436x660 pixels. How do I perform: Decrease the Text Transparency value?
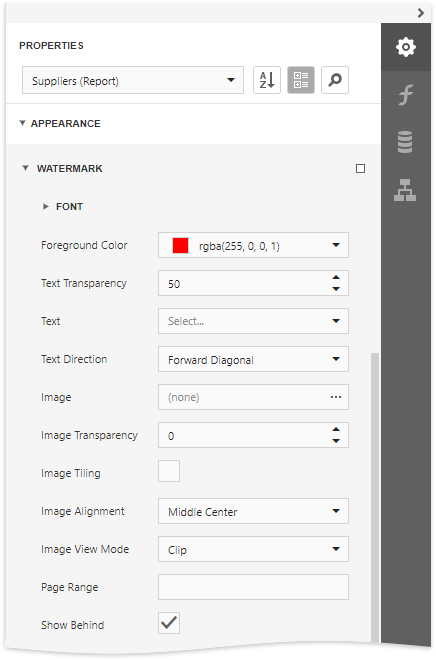[336, 289]
